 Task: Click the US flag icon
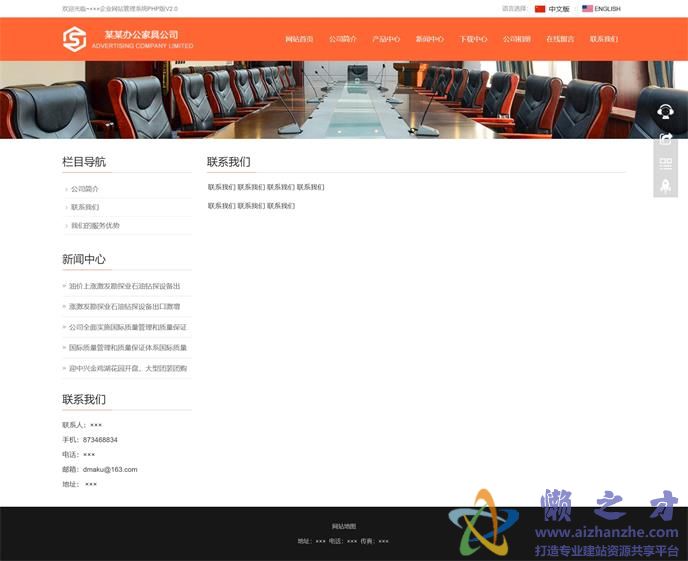[588, 9]
